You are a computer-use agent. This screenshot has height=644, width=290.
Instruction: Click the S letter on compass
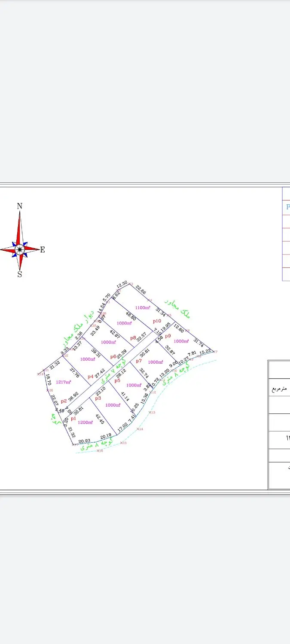19,274
